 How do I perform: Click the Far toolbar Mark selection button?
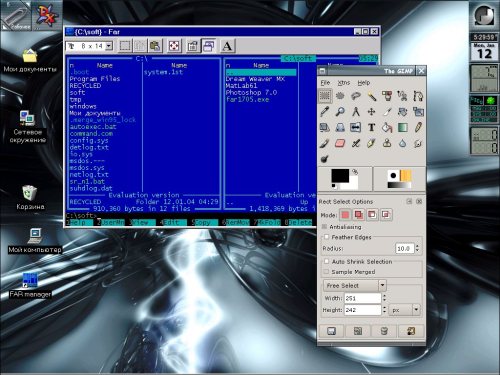point(125,46)
